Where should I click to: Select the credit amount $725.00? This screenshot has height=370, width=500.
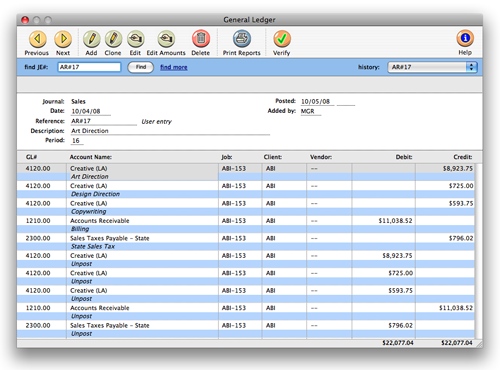point(461,186)
